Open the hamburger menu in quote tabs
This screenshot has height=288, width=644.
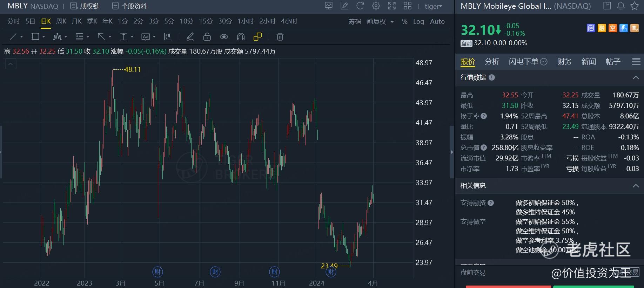[636, 62]
